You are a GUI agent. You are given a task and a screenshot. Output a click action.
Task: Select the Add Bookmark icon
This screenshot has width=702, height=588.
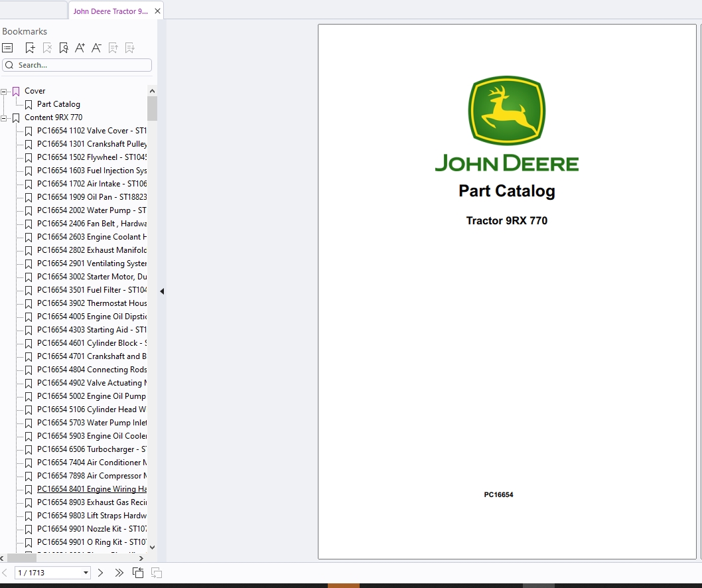tap(30, 47)
